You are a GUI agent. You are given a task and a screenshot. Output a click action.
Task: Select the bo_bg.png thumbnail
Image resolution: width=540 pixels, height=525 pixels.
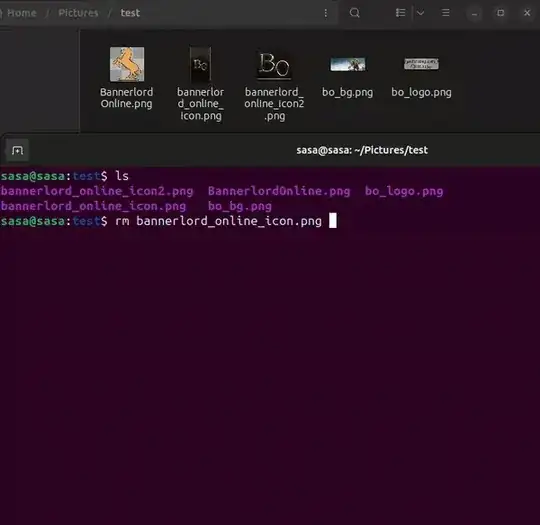(348, 64)
